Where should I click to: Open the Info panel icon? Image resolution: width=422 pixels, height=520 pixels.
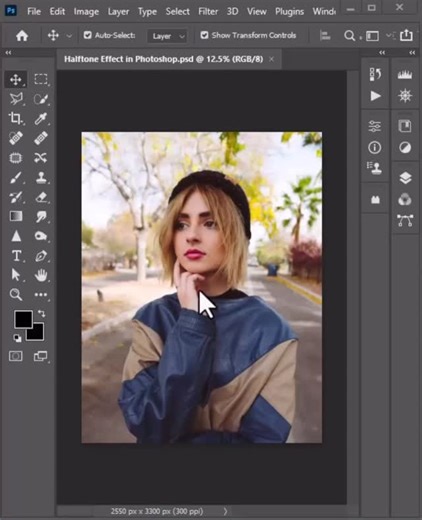coord(375,147)
